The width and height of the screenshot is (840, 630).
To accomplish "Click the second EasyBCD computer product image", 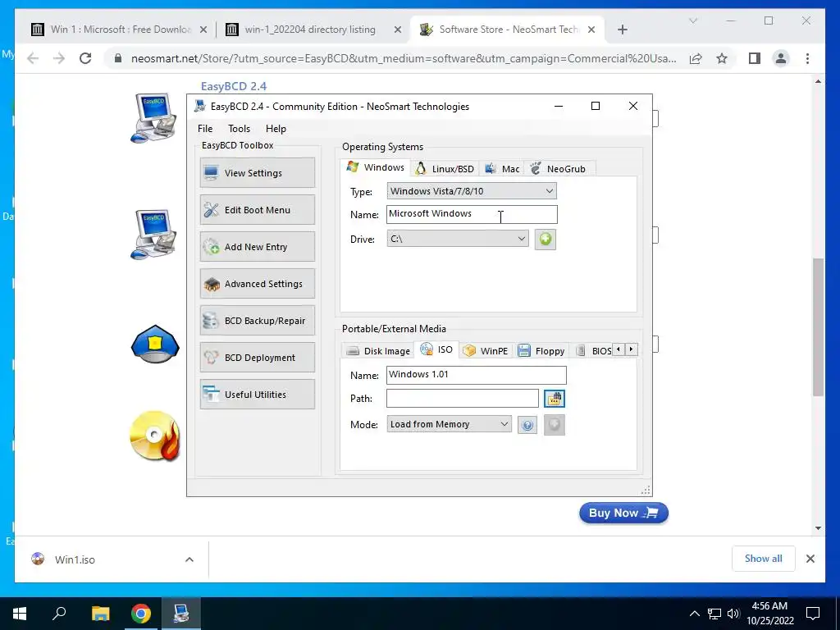I will pyautogui.click(x=155, y=234).
